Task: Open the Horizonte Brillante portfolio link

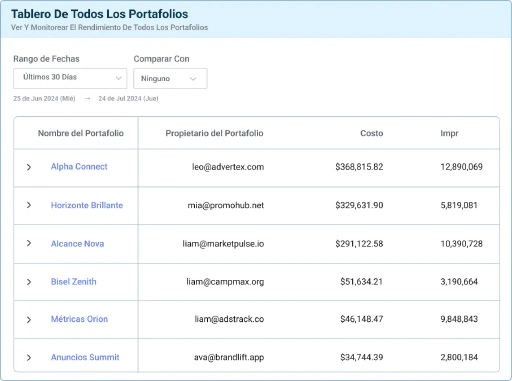Action: click(x=87, y=205)
